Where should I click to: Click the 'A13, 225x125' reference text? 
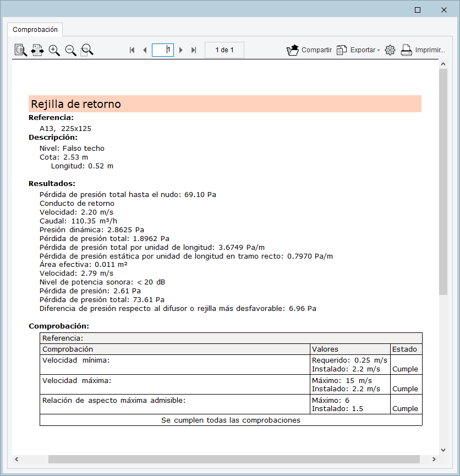[65, 128]
